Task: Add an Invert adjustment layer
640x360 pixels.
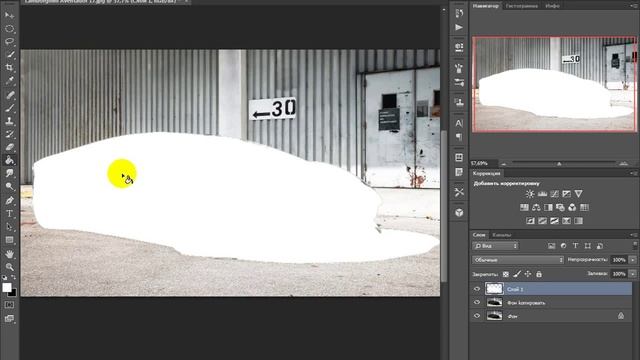Action: (530, 221)
